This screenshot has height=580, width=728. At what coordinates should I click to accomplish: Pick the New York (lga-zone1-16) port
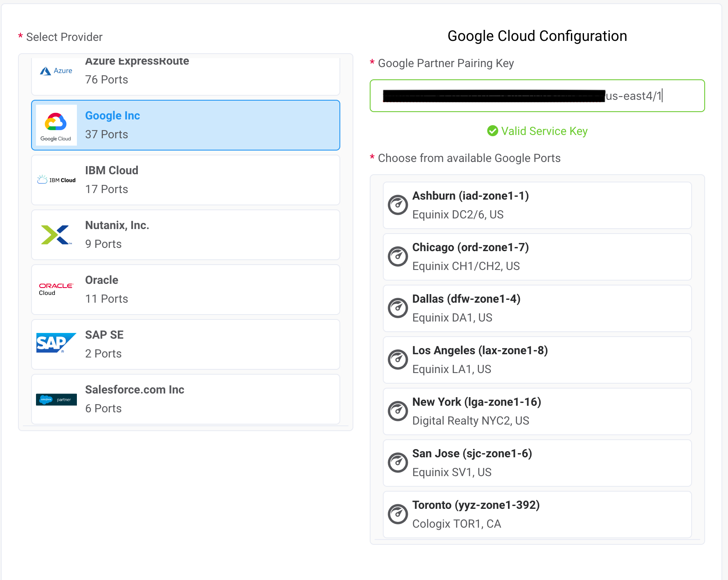(x=537, y=411)
